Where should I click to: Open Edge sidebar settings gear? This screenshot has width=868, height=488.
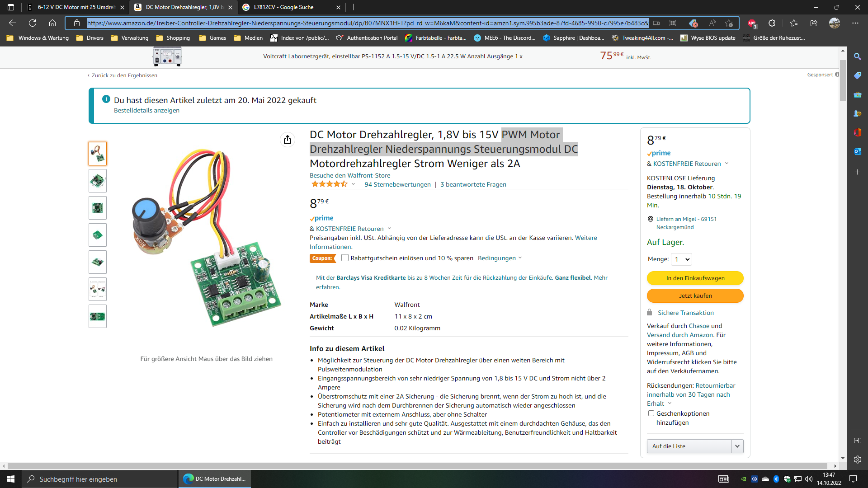coord(857,460)
